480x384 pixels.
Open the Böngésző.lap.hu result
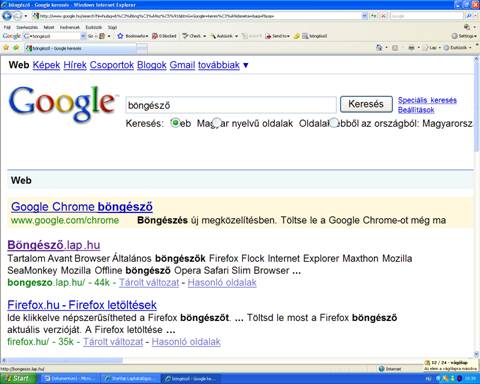click(x=54, y=245)
